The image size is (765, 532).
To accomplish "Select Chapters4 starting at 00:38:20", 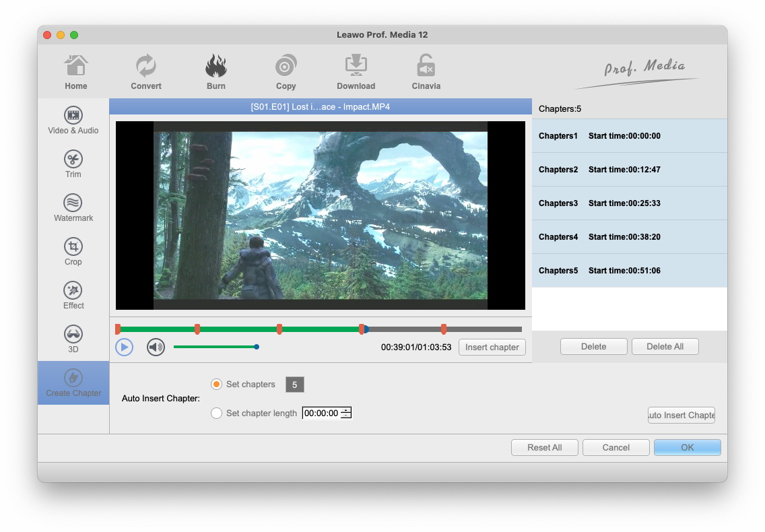I will pos(630,237).
